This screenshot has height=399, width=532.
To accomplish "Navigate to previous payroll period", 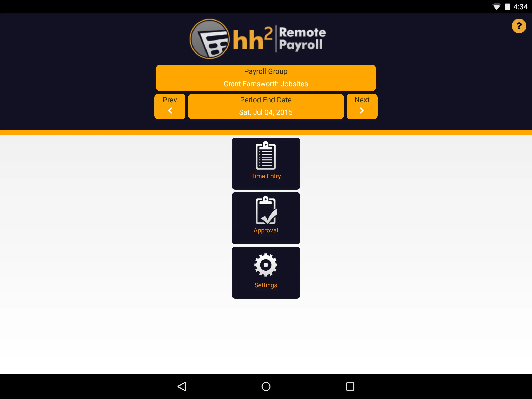I will click(x=169, y=106).
